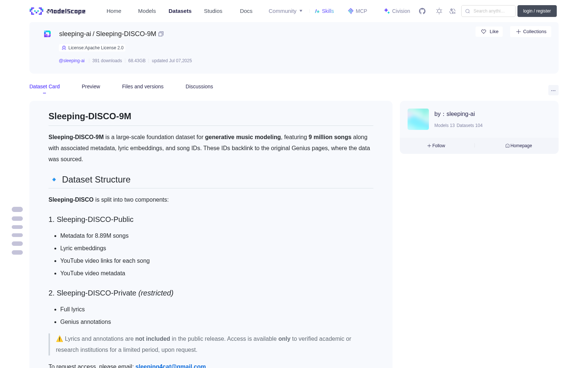Click 'YouTube video links for each song'

click(105, 261)
